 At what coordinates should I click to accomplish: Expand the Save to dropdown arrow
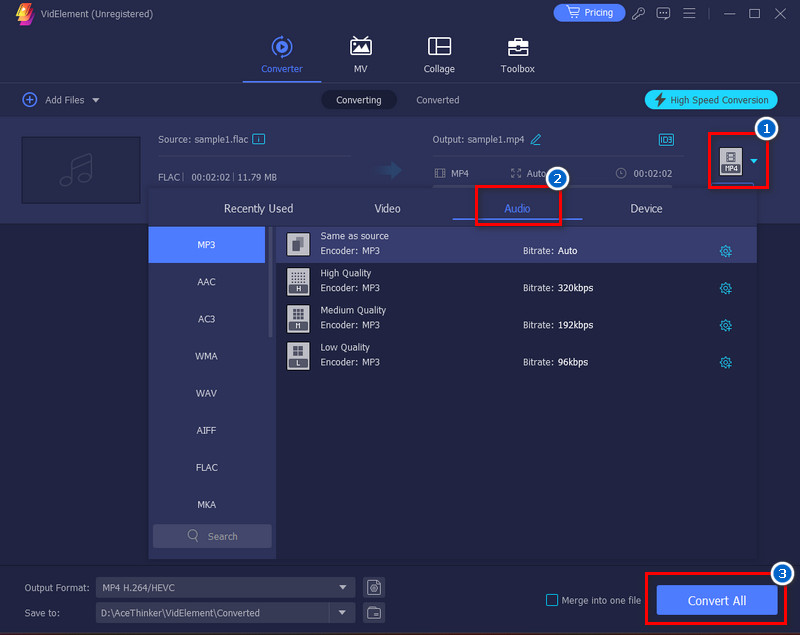pyautogui.click(x=342, y=613)
